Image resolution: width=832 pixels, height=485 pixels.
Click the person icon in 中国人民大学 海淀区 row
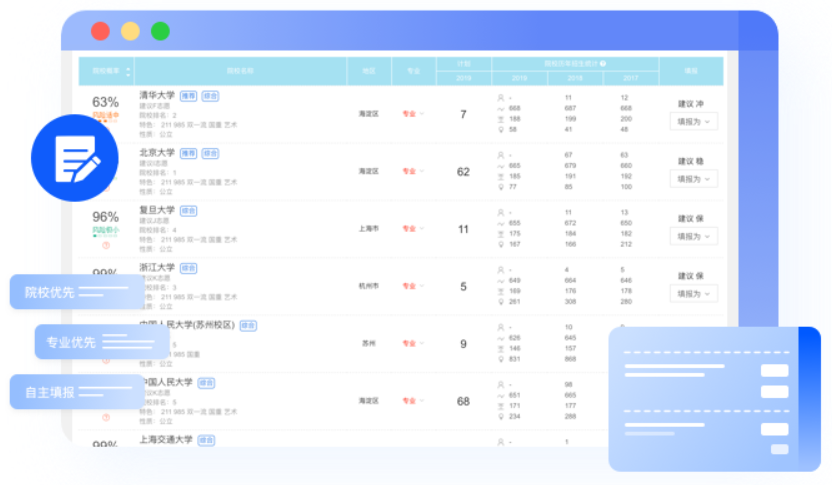coord(500,384)
